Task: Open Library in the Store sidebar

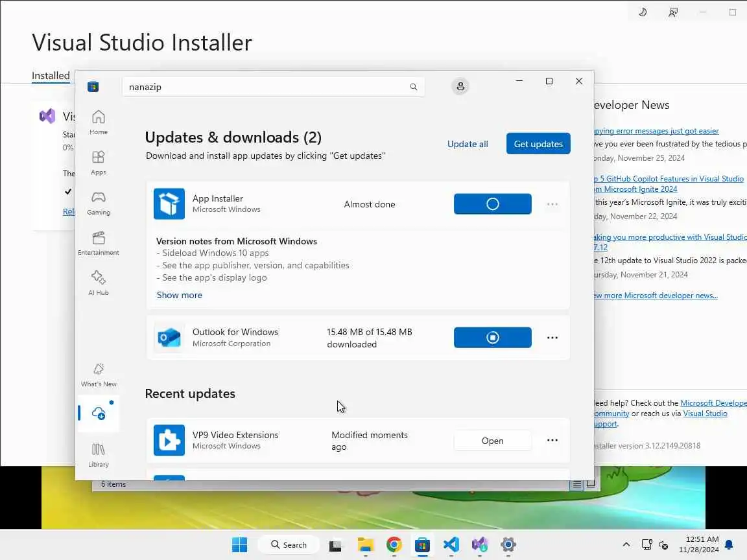Action: point(98,455)
